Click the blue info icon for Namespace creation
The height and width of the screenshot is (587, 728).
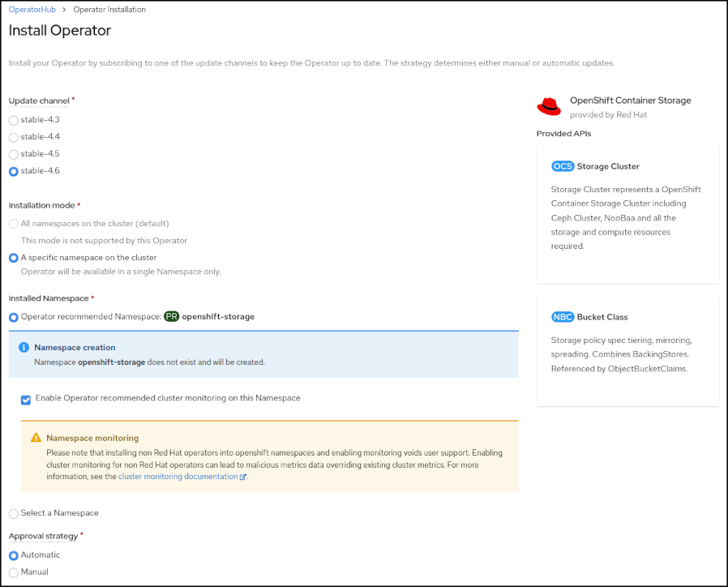point(24,347)
